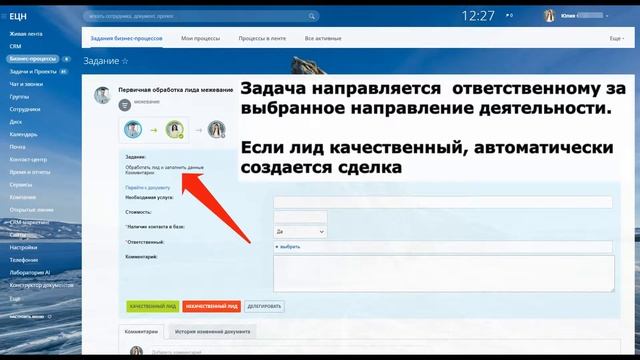Click the Первичная обработка лида межевание title
This screenshot has height=360, width=640.
click(x=176, y=90)
